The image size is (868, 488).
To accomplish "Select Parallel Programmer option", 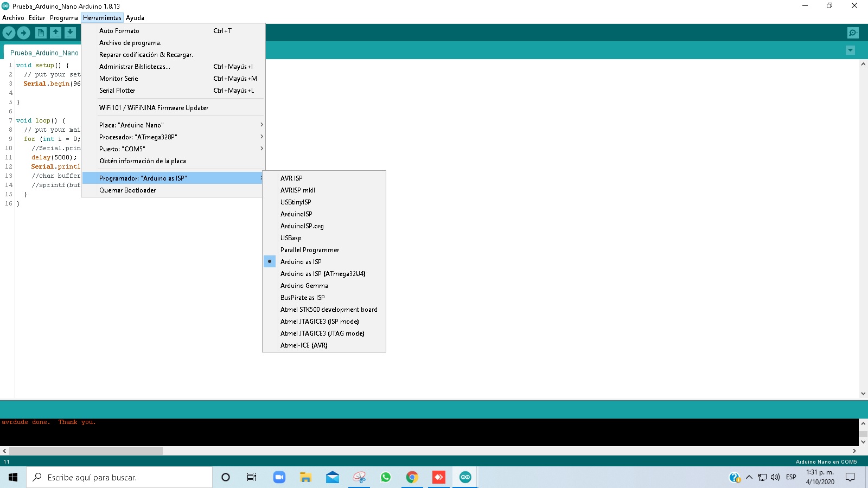I will (x=324, y=250).
